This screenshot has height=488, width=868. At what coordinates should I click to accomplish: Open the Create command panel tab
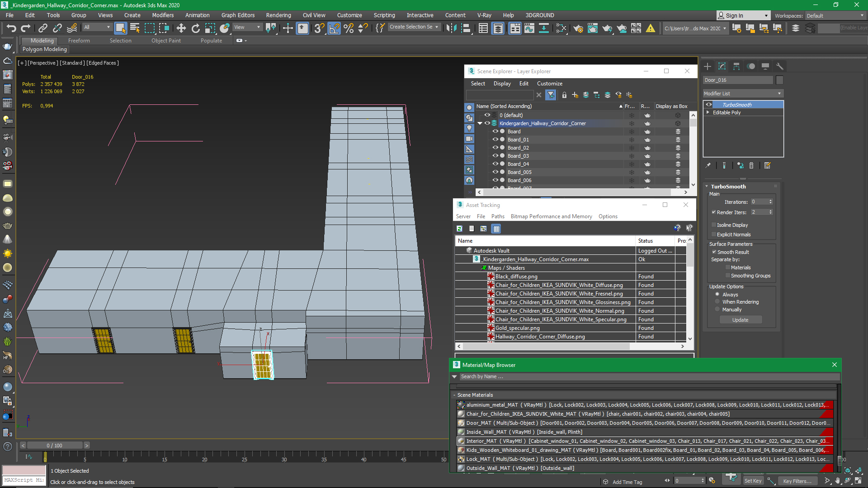pyautogui.click(x=708, y=66)
